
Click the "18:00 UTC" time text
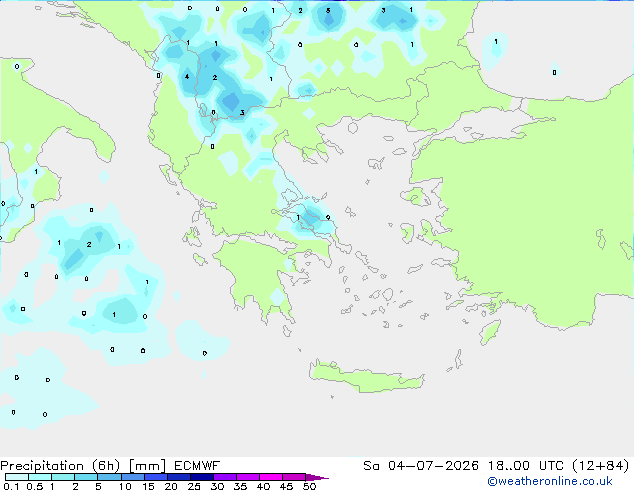525,466
